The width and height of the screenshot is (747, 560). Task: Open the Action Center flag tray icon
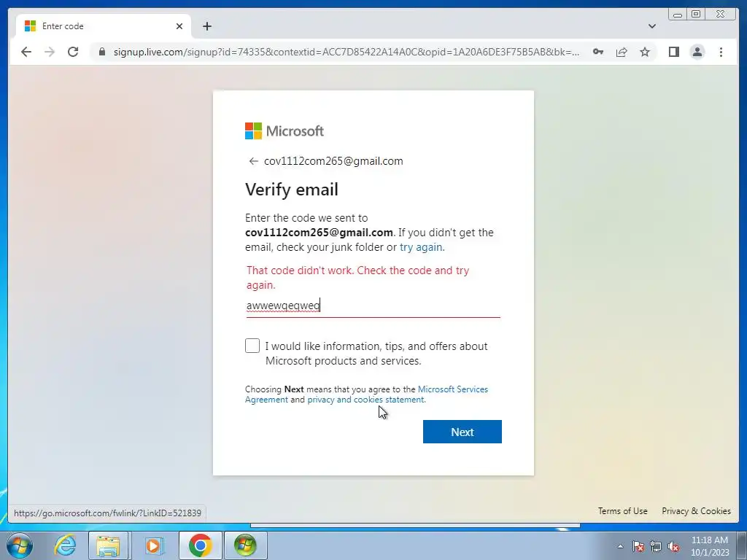tap(638, 546)
